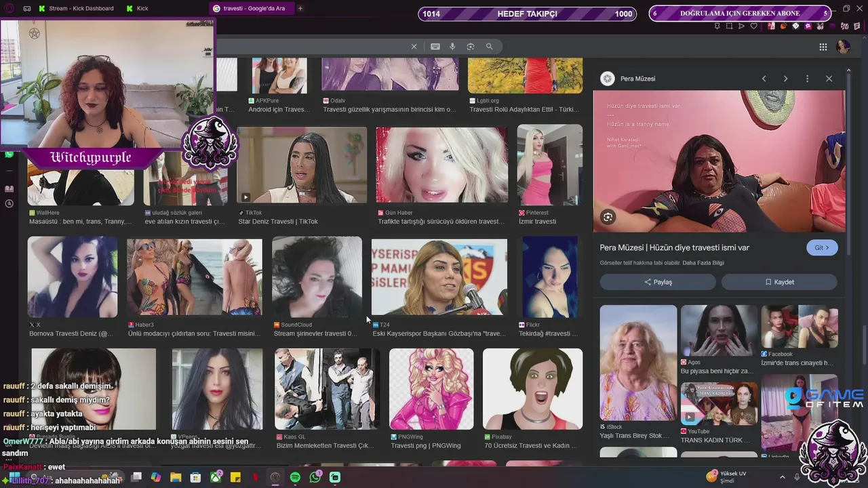The height and width of the screenshot is (488, 868).
Task: Click the snapshot capture icon in browser toolbar
Action: click(730, 26)
